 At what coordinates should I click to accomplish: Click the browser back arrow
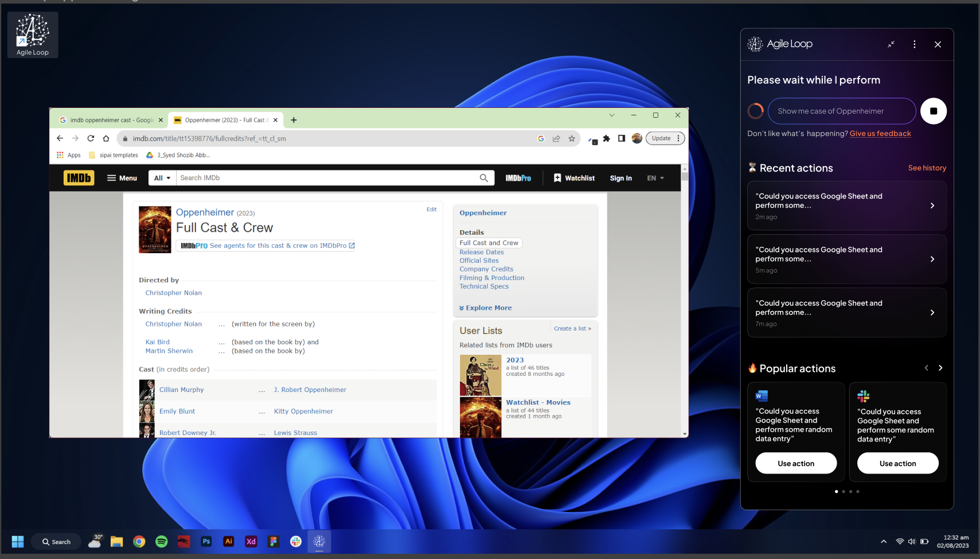click(60, 138)
